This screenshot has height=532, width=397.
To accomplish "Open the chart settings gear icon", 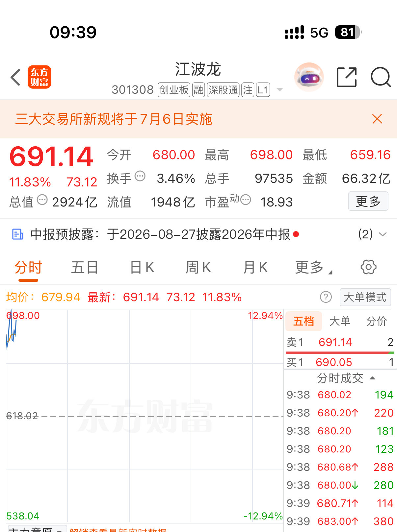I will tap(368, 267).
